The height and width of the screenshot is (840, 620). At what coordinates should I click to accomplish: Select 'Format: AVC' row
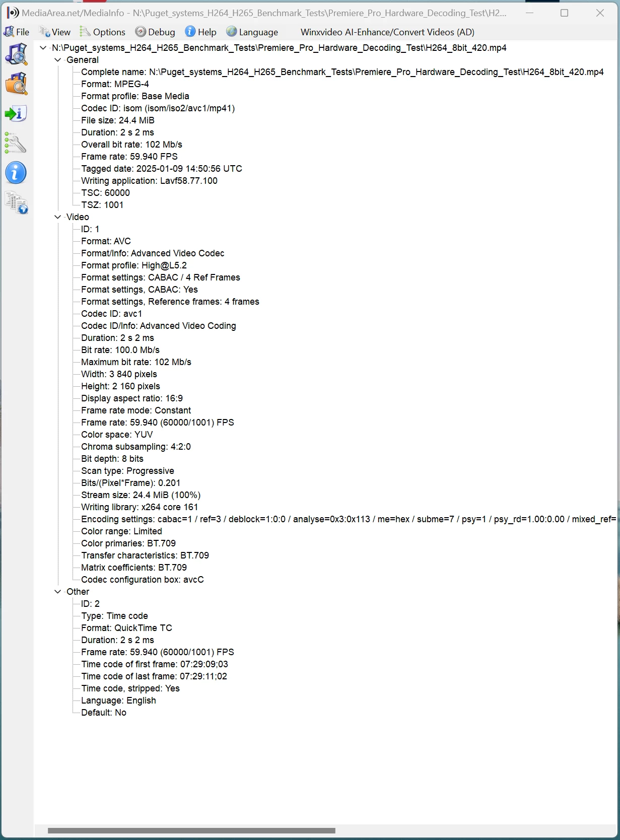(x=106, y=241)
